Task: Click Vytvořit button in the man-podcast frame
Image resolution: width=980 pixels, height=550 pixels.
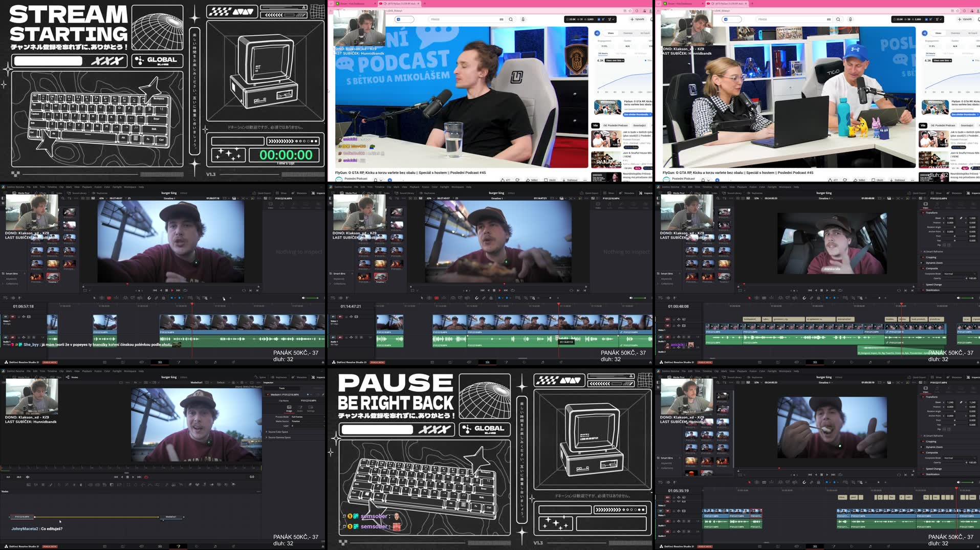Action: [638, 19]
